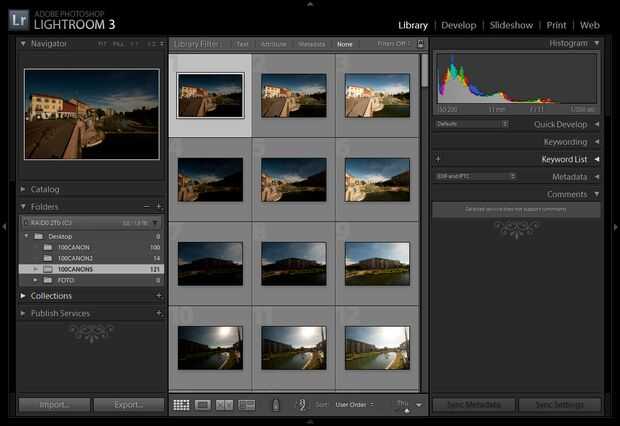Click the 100CANON folder icon
620x426 pixels.
[x=48, y=247]
